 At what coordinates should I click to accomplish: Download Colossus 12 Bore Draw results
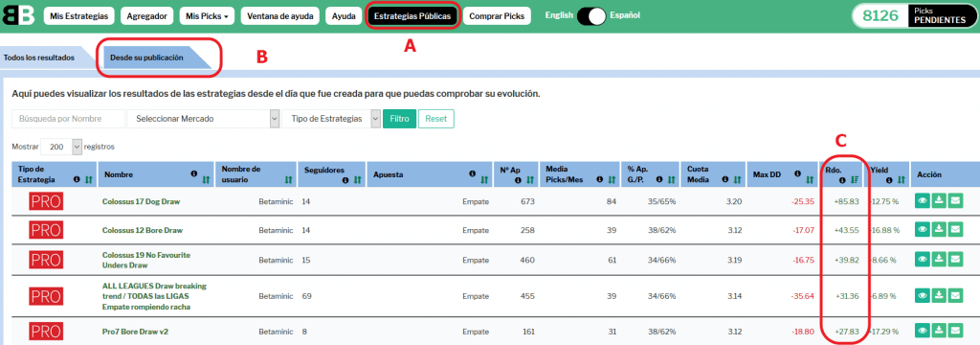point(939,230)
